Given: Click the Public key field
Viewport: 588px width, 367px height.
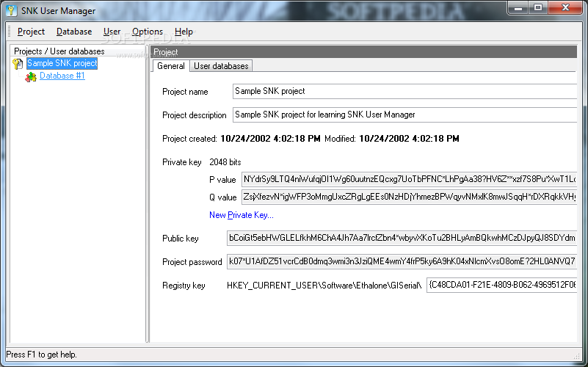Looking at the screenshot, I should [x=402, y=238].
